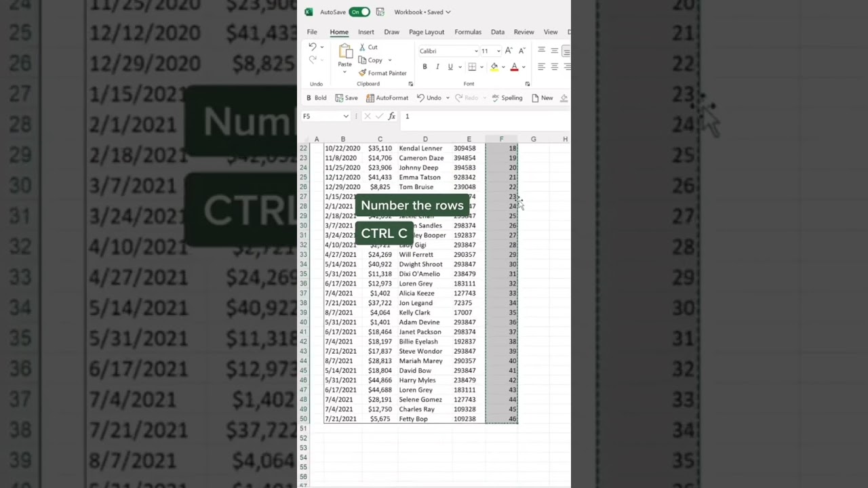The width and height of the screenshot is (868, 488).
Task: Expand the Borders options dropdown
Action: click(481, 66)
